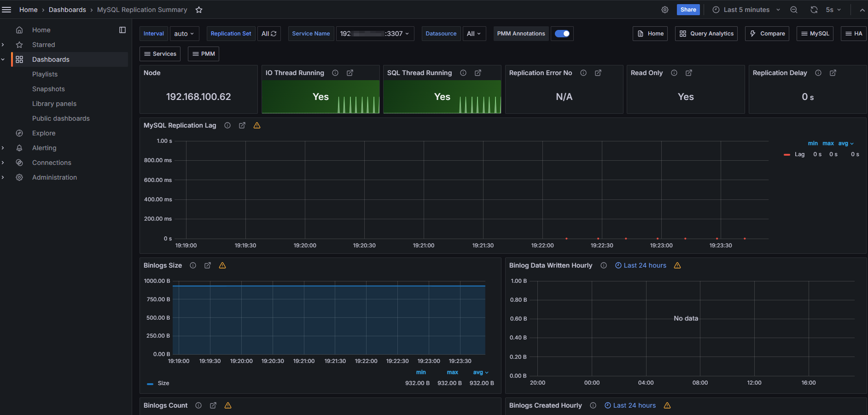The height and width of the screenshot is (415, 868).
Task: Toggle Size series in Binlogs legend
Action: [163, 383]
